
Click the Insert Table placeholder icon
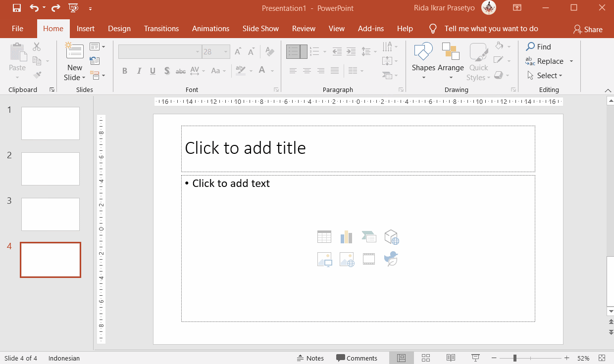(324, 237)
